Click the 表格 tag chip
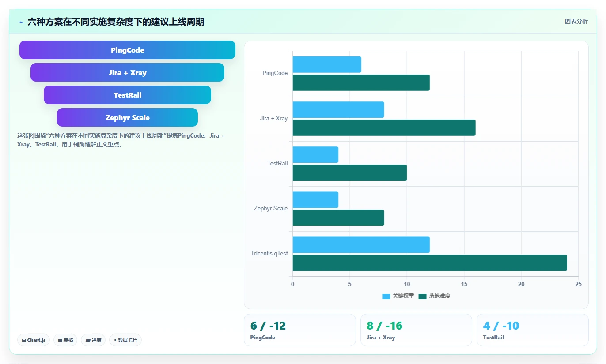 [65, 340]
